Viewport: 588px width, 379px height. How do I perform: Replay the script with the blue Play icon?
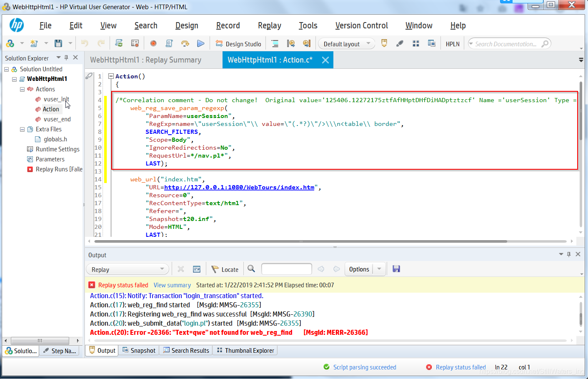pos(201,43)
